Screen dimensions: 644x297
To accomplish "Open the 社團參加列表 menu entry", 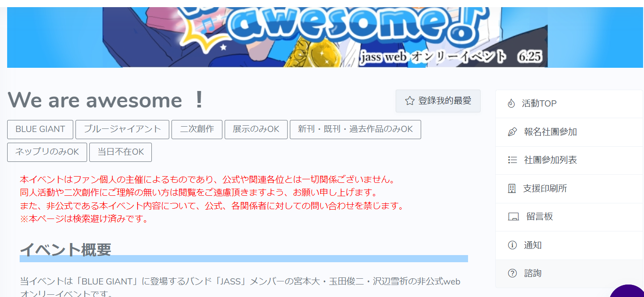I will [569, 161].
